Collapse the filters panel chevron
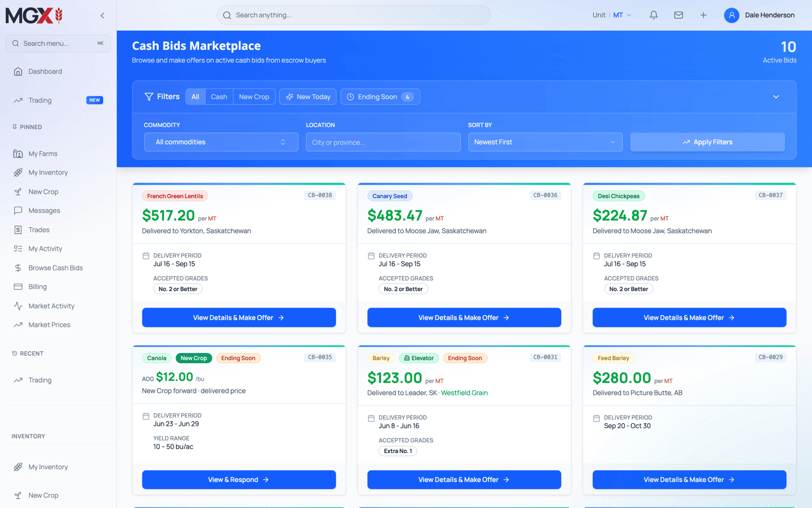 [776, 97]
